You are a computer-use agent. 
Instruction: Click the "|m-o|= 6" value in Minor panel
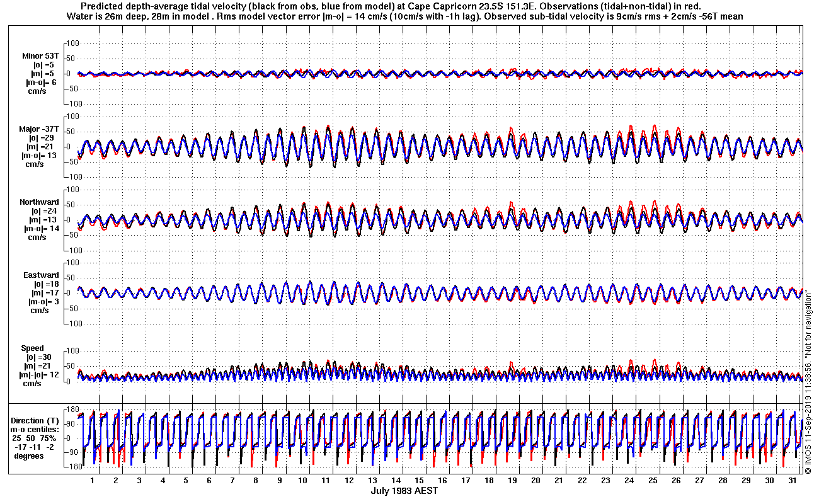40,83
